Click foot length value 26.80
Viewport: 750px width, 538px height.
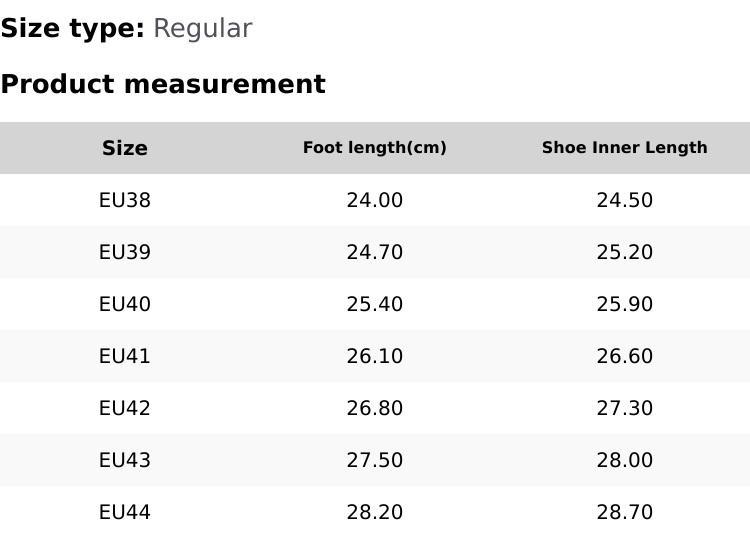[x=375, y=408]
